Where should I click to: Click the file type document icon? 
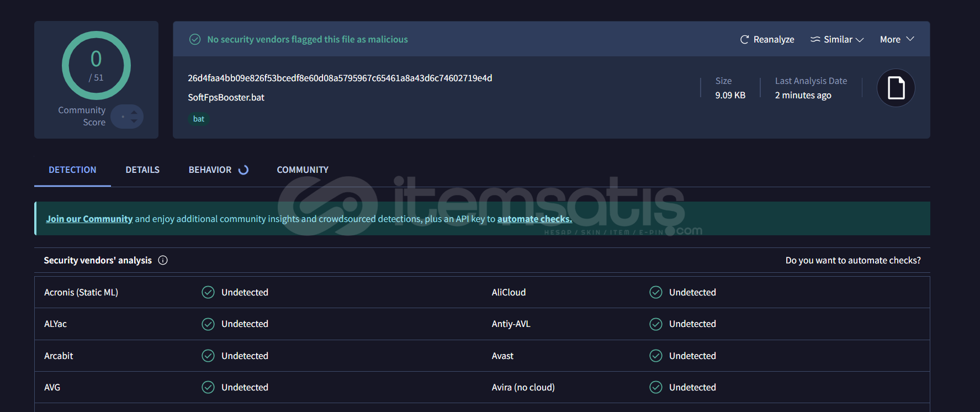[x=896, y=88]
